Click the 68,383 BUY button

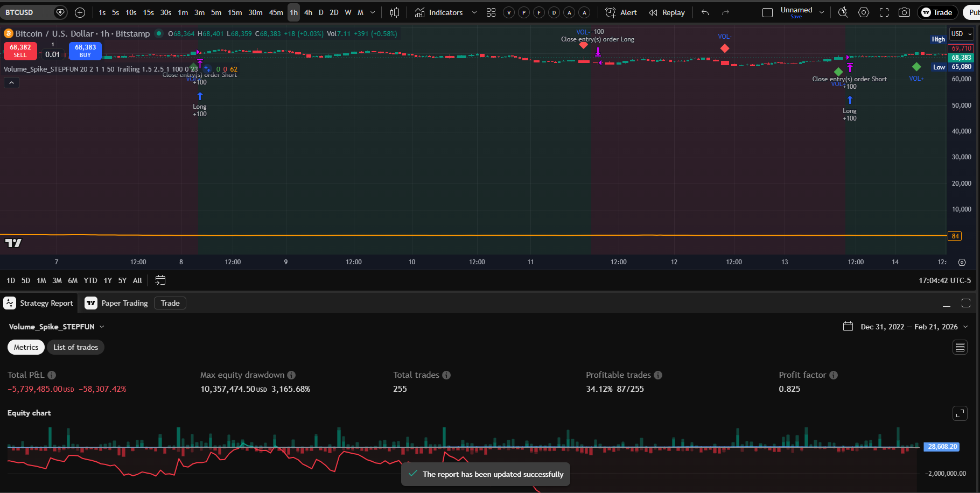[85, 51]
